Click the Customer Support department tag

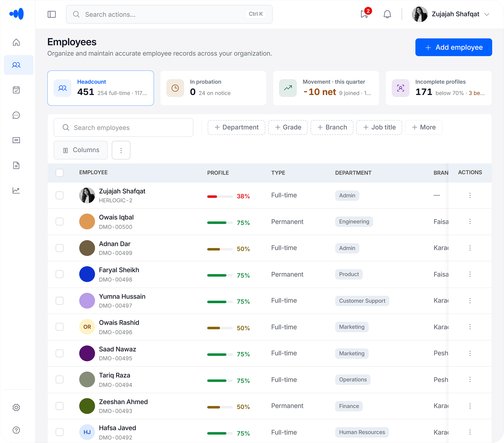pyautogui.click(x=362, y=301)
